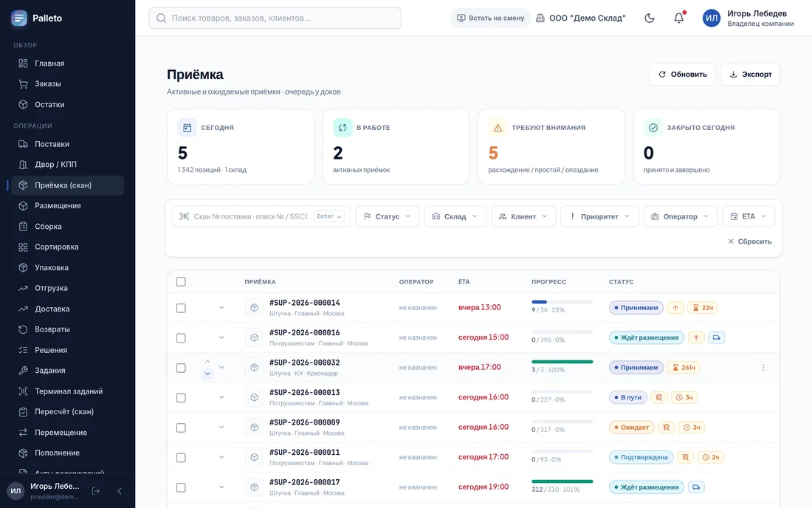This screenshot has width=812, height=508.
Task: Open the ETA filter dropdown
Action: point(749,216)
